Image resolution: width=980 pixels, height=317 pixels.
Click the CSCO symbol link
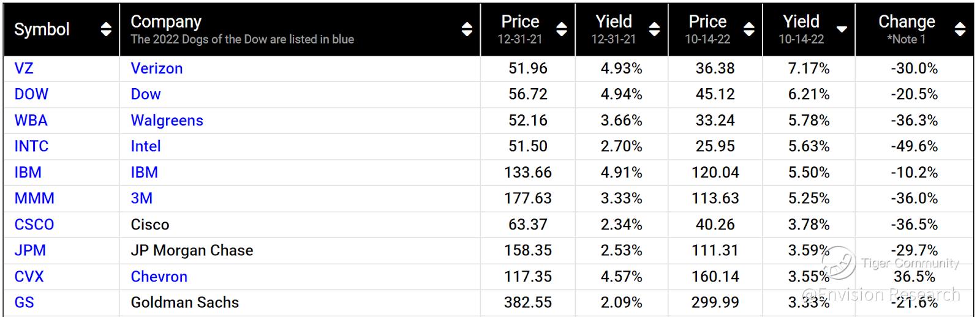34,225
